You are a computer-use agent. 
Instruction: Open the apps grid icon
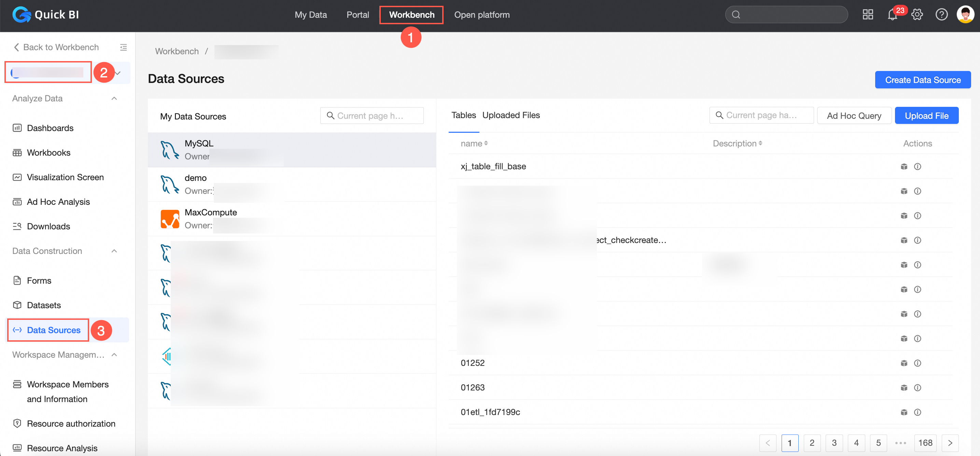(x=867, y=15)
